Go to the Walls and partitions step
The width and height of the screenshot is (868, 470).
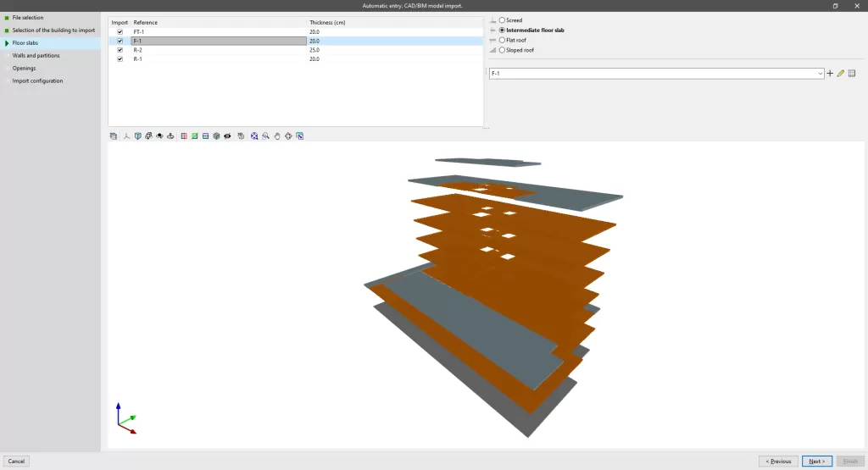pyautogui.click(x=36, y=56)
